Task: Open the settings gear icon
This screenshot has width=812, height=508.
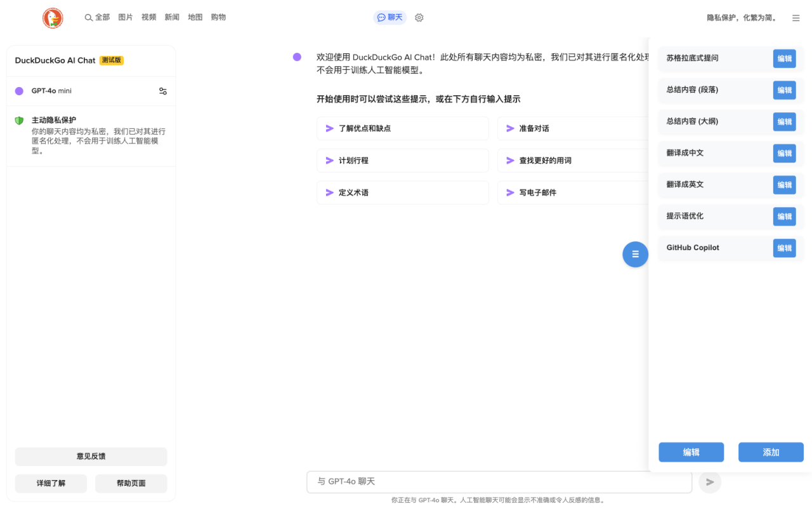Action: pos(419,17)
